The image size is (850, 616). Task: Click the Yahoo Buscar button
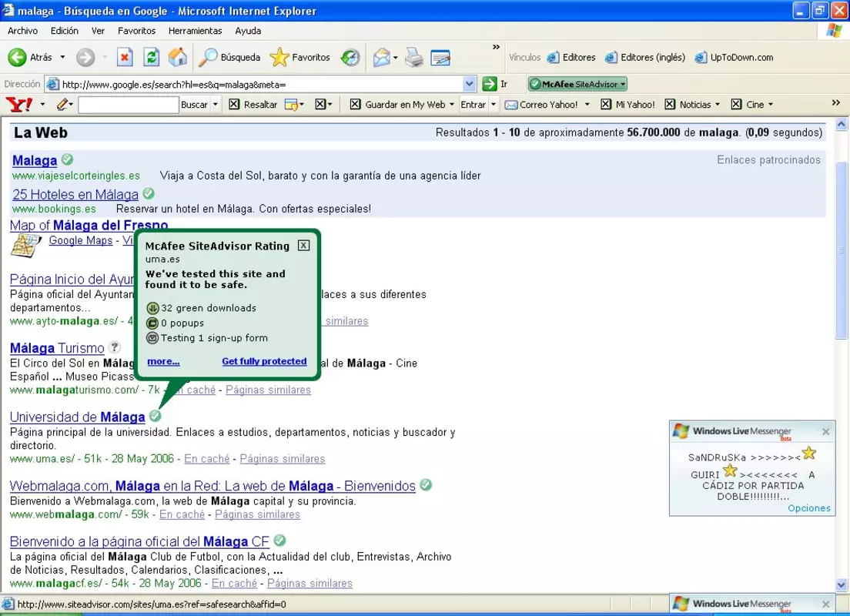click(194, 105)
